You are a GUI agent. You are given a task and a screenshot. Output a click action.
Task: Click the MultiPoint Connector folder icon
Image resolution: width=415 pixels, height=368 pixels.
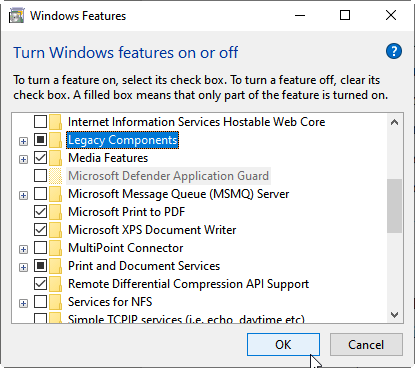coord(55,248)
